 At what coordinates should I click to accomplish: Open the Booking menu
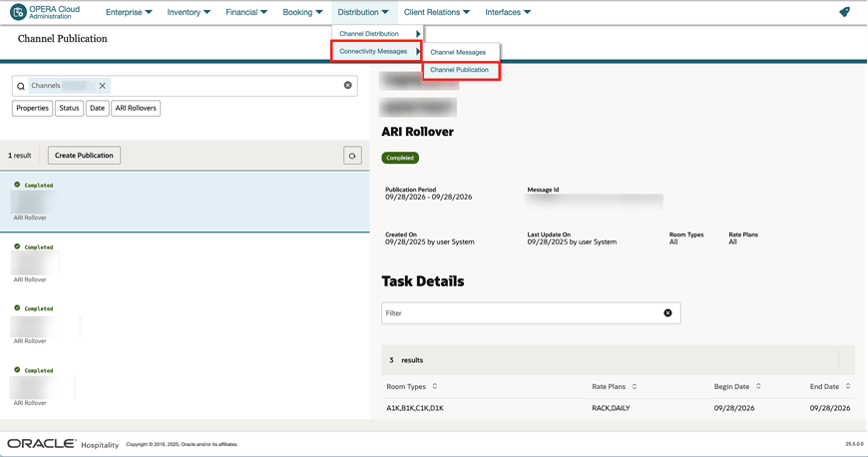[302, 12]
